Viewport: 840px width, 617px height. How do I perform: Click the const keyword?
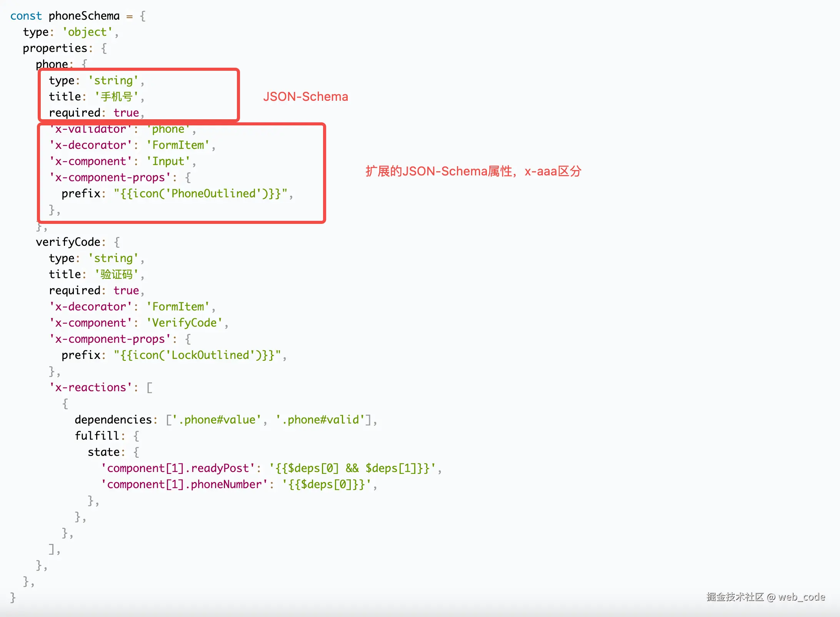pos(26,16)
